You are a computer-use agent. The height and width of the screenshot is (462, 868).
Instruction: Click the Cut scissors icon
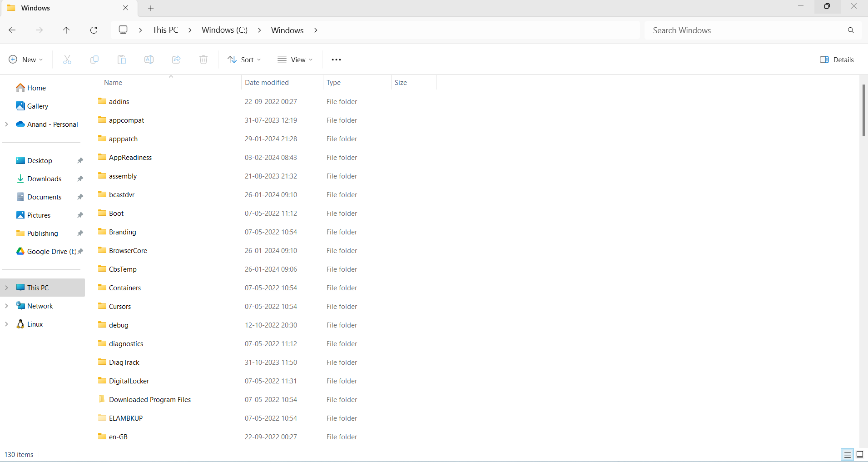click(67, 60)
